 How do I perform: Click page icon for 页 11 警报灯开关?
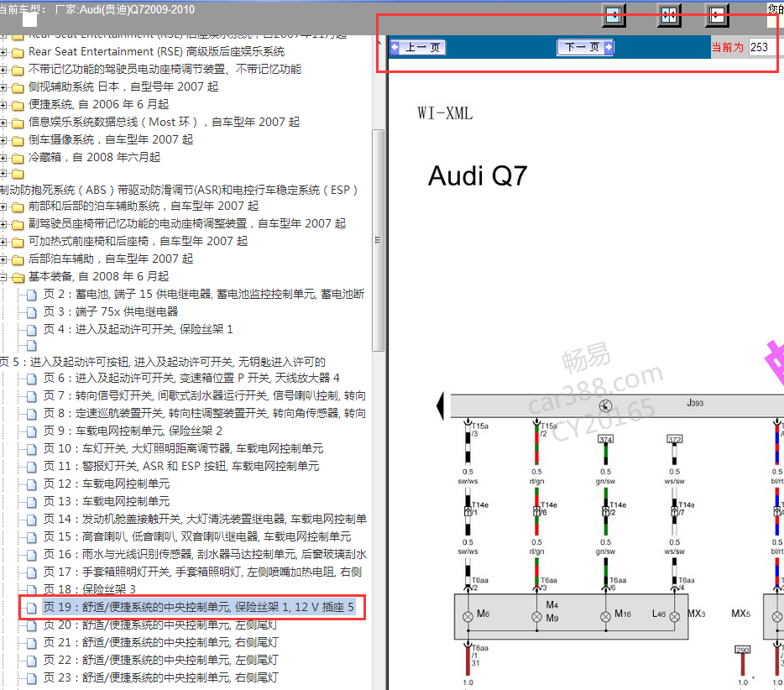pyautogui.click(x=32, y=467)
